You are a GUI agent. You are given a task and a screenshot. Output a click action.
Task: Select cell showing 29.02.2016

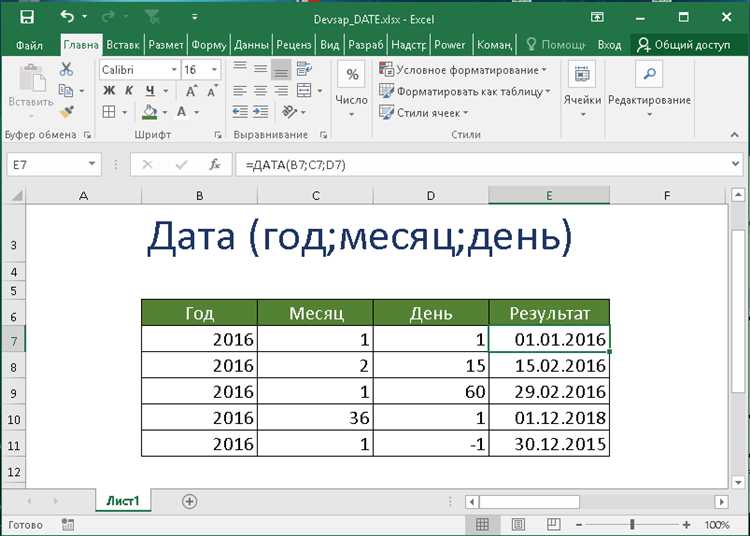[x=549, y=392]
